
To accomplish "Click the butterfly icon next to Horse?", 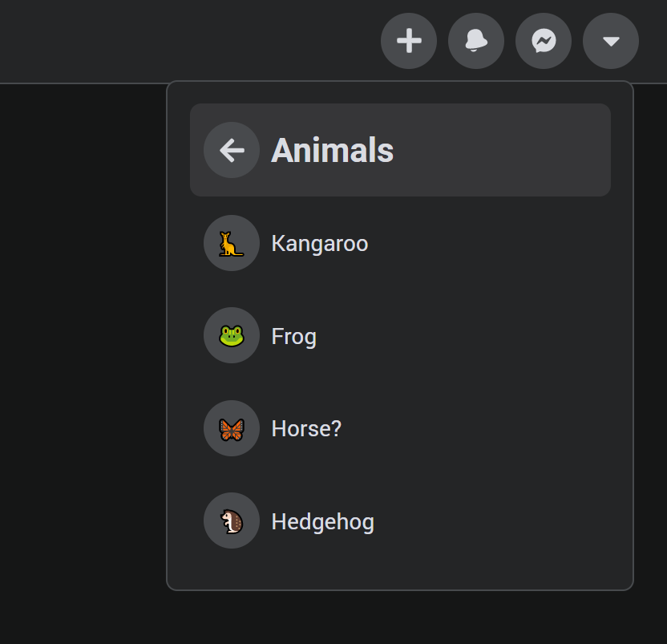I will tap(231, 427).
